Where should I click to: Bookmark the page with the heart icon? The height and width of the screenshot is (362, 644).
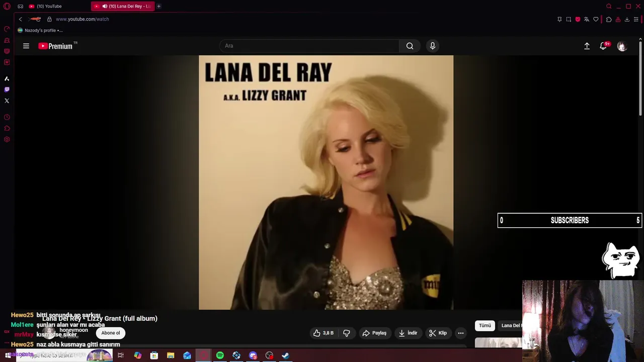click(596, 19)
